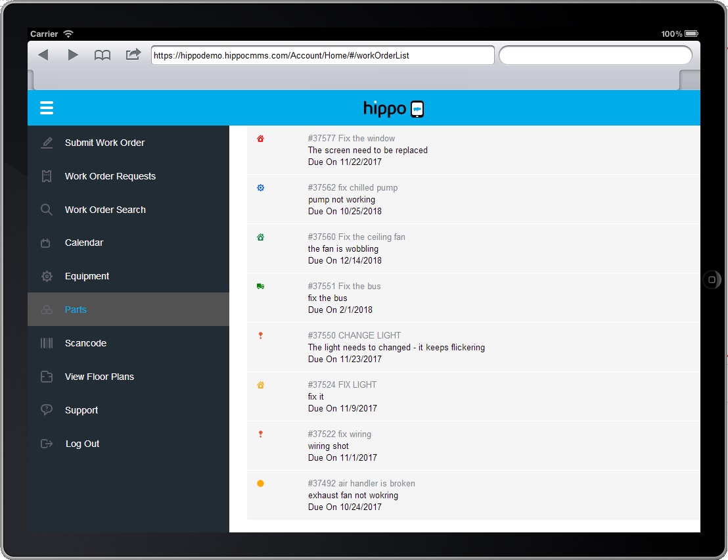Click 'The screen need to be replaced' text
This screenshot has width=728, height=560.
click(x=368, y=150)
